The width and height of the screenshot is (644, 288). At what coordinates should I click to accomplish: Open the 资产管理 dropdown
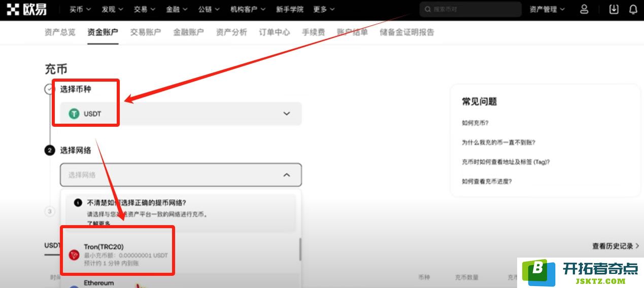click(x=547, y=9)
